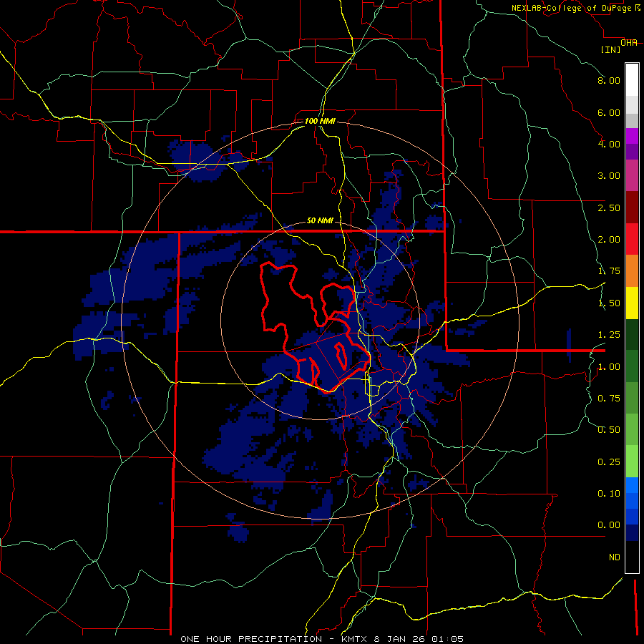Click the OHA product label

pos(629,43)
